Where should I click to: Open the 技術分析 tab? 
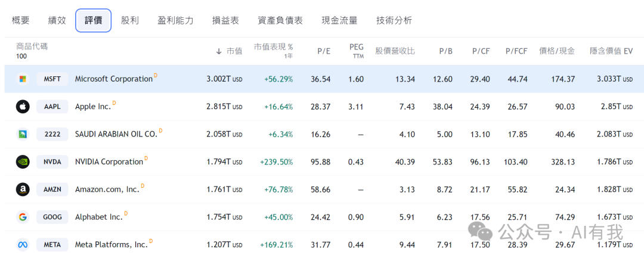pyautogui.click(x=394, y=20)
